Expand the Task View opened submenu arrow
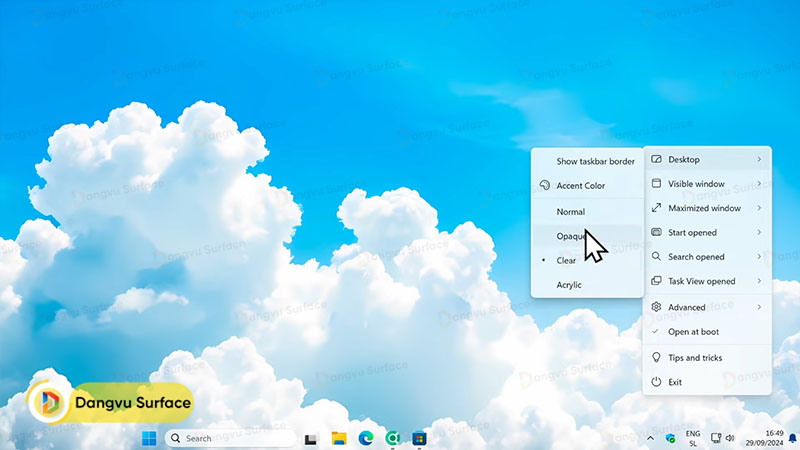 [759, 281]
